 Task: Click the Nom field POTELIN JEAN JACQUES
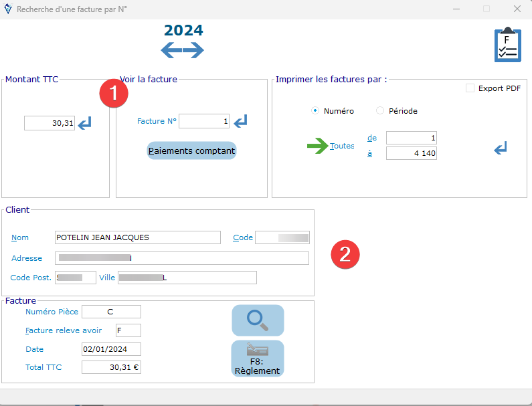point(138,237)
